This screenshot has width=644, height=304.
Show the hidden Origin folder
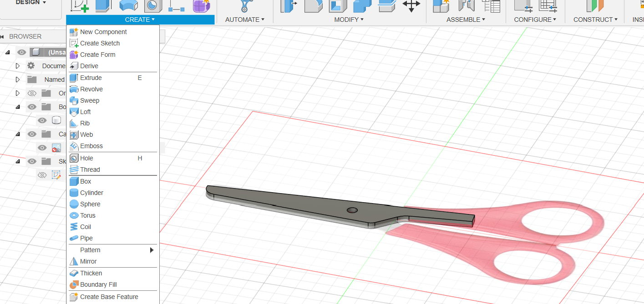click(31, 93)
